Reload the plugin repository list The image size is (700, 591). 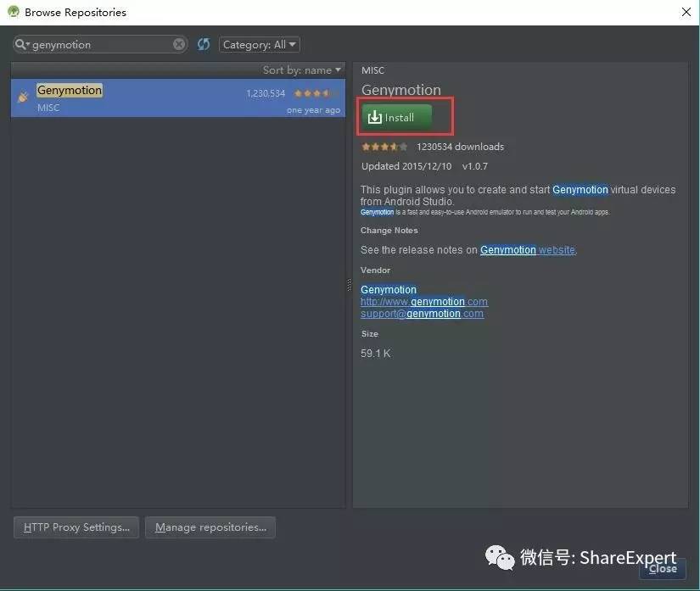204,44
